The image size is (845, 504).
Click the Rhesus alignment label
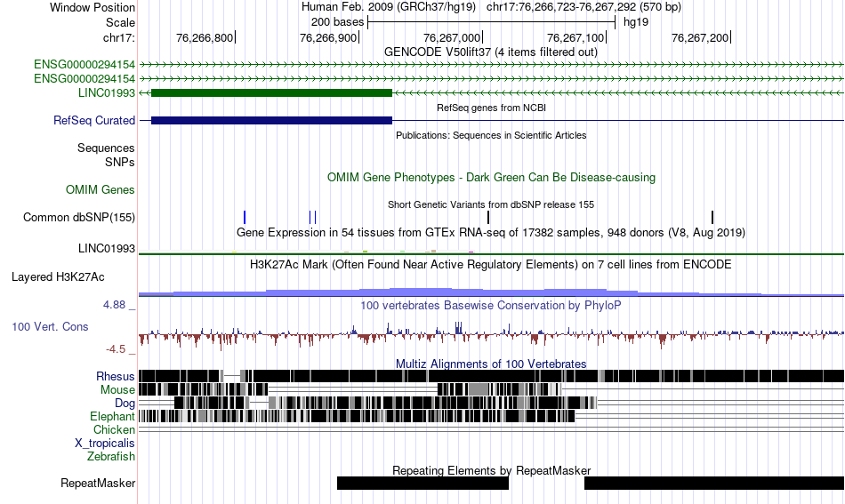click(116, 376)
